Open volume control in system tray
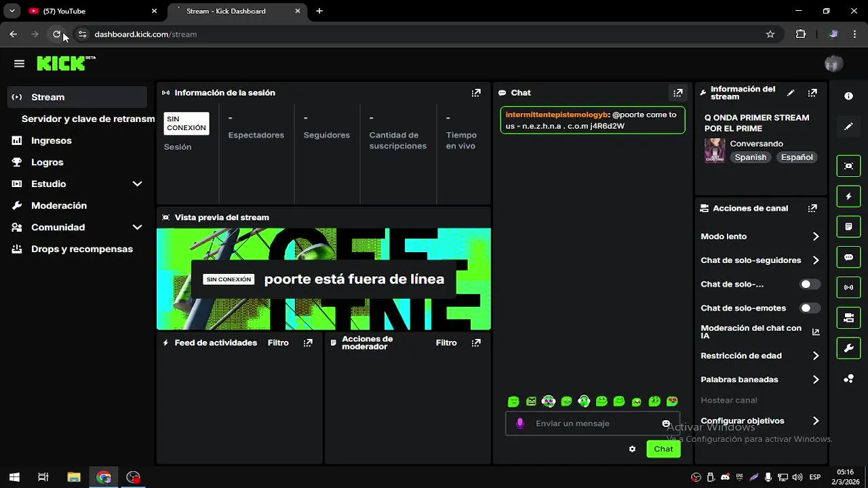 pos(797,477)
